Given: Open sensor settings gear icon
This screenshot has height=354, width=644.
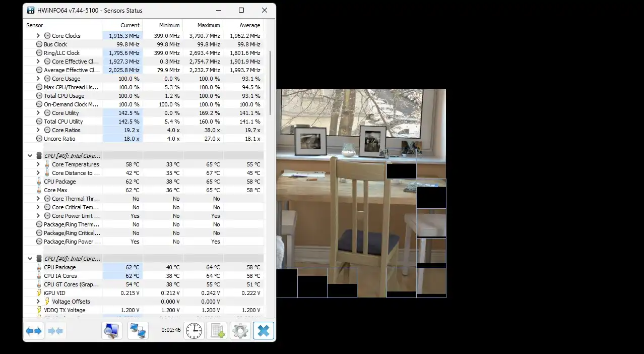Looking at the screenshot, I should coord(240,331).
